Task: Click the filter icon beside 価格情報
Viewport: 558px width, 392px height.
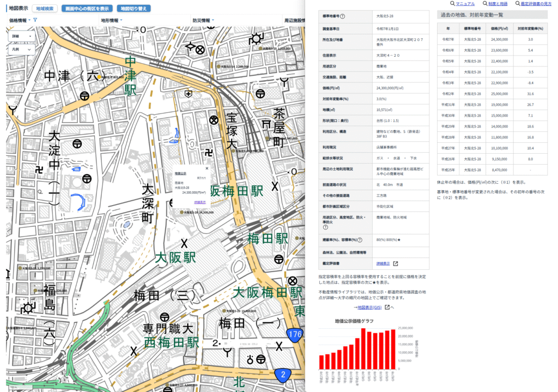Action: [35, 20]
